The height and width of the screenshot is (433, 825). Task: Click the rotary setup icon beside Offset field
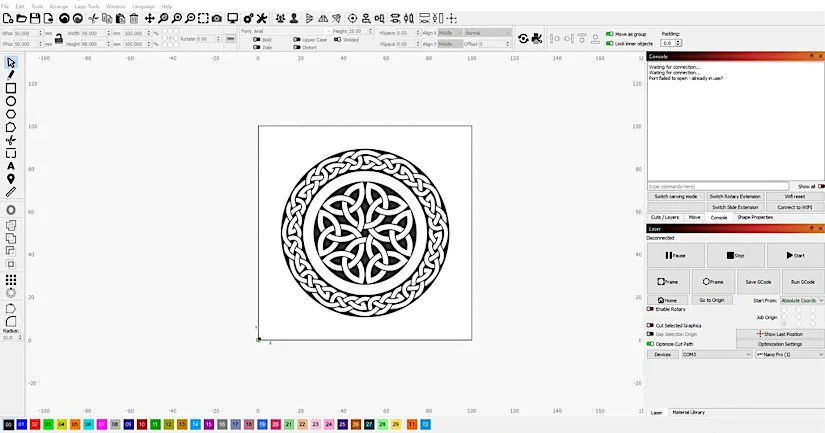tap(523, 38)
